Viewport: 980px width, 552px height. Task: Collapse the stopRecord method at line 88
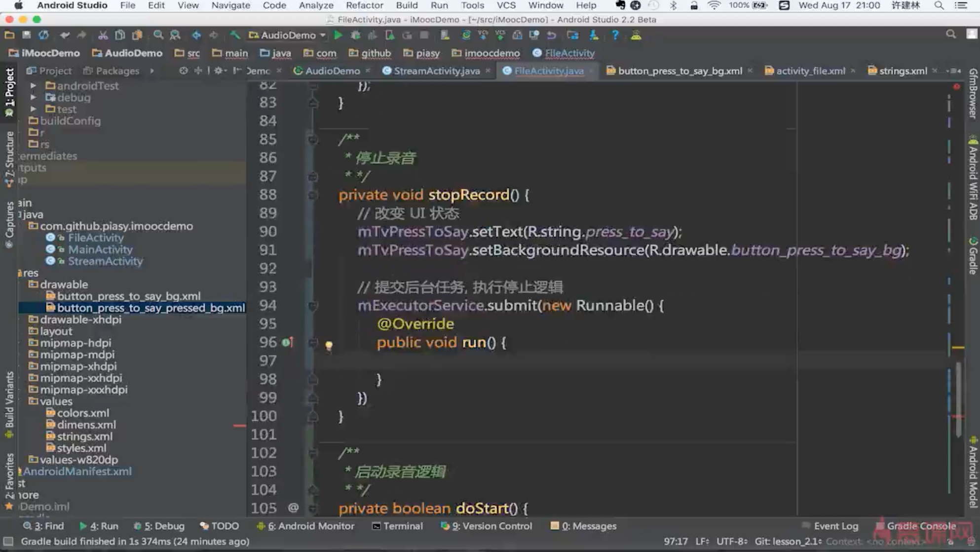pos(313,195)
